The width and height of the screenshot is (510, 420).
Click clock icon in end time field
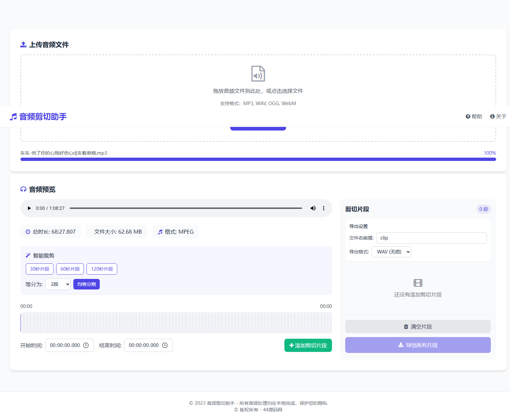pos(165,345)
